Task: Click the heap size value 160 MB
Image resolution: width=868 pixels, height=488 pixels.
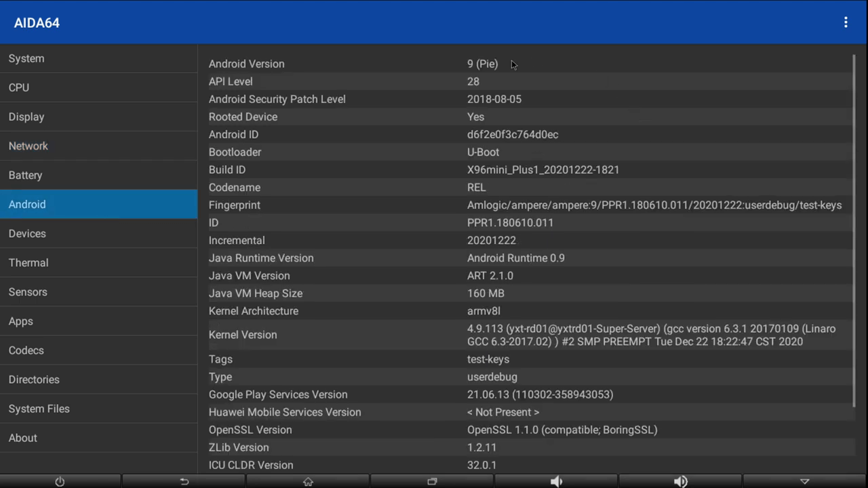Action: (486, 293)
